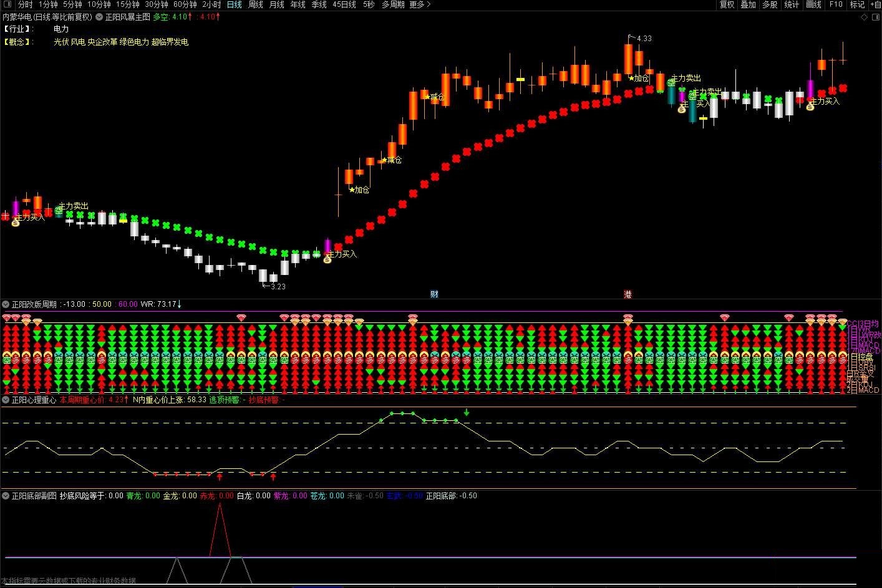Click the 加仓 star signal near 4.33 high
Screen dimensions: 882x588
[639, 79]
